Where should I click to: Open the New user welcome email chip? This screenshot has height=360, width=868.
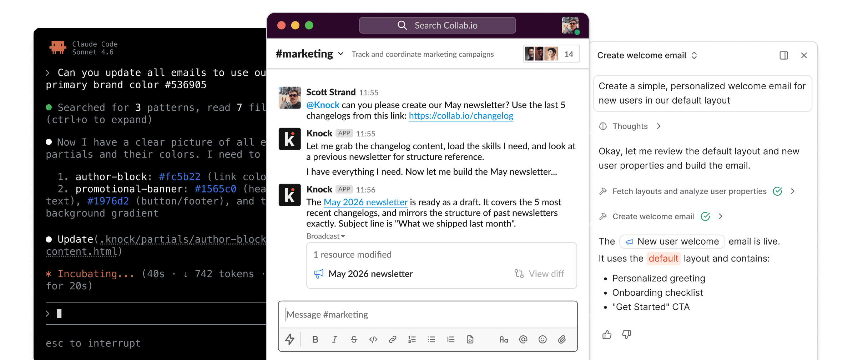[x=672, y=241]
